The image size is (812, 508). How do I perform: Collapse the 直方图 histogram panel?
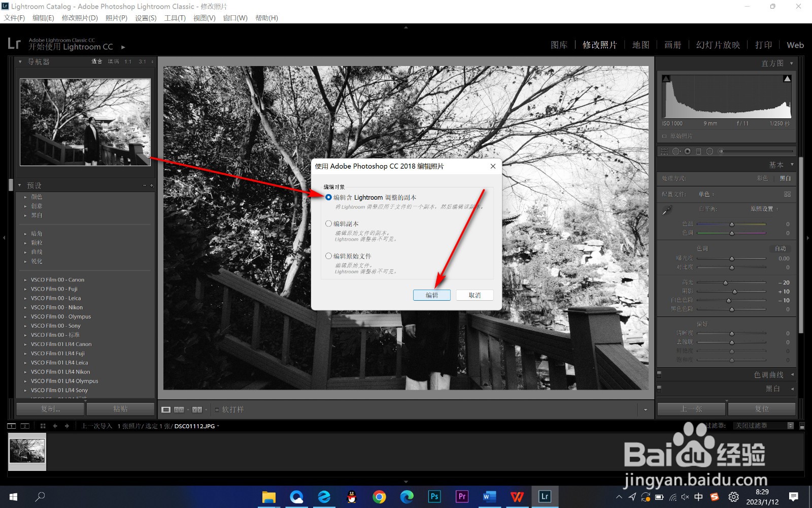pos(791,63)
